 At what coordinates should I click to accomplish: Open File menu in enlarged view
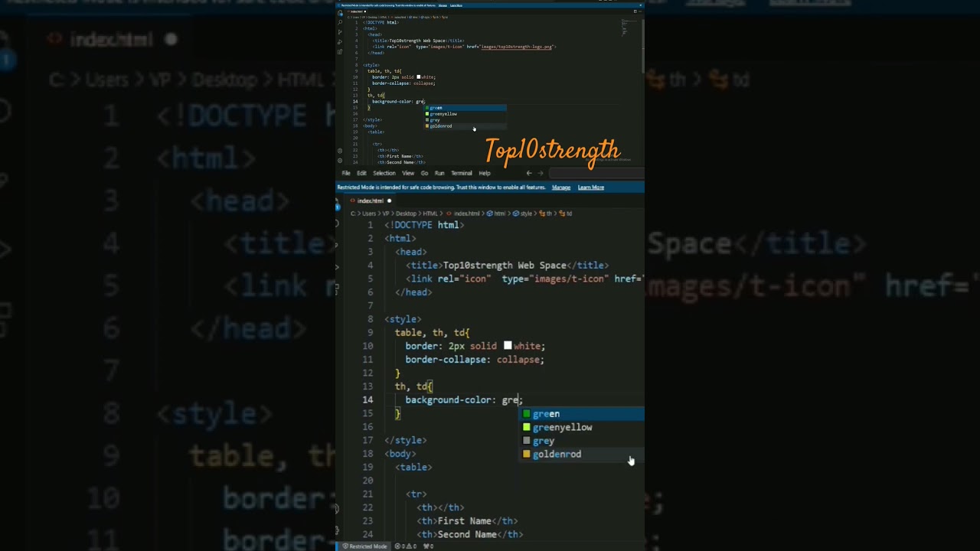(x=346, y=173)
